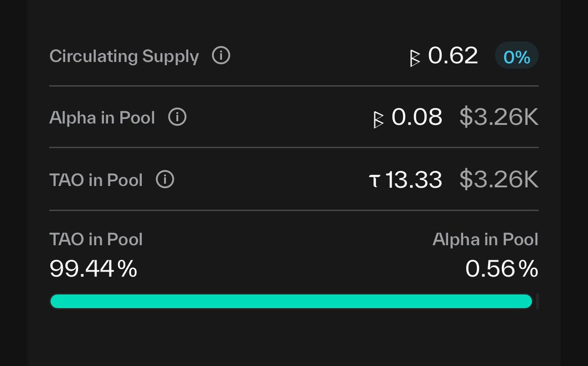Select the 0.08 alpha amount
Image resolution: width=588 pixels, height=366 pixels.
(417, 117)
